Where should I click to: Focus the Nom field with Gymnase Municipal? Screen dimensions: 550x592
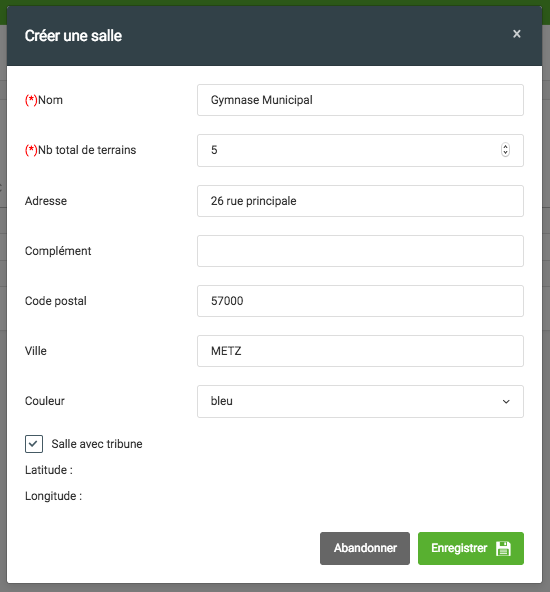coord(360,100)
